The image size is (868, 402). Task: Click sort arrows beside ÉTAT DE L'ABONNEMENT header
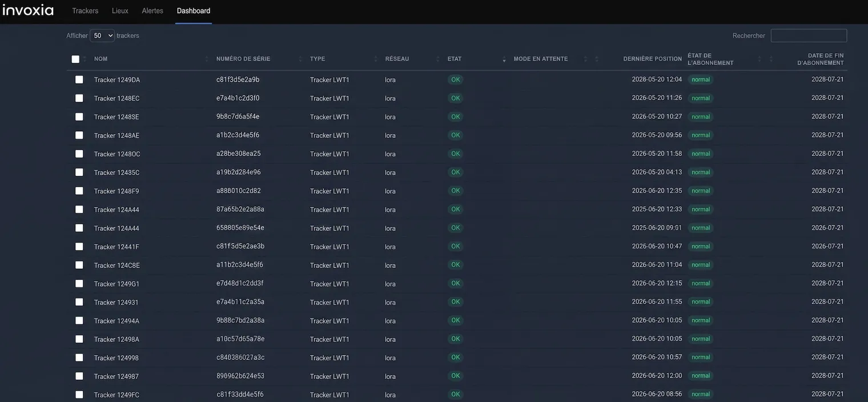tap(759, 59)
